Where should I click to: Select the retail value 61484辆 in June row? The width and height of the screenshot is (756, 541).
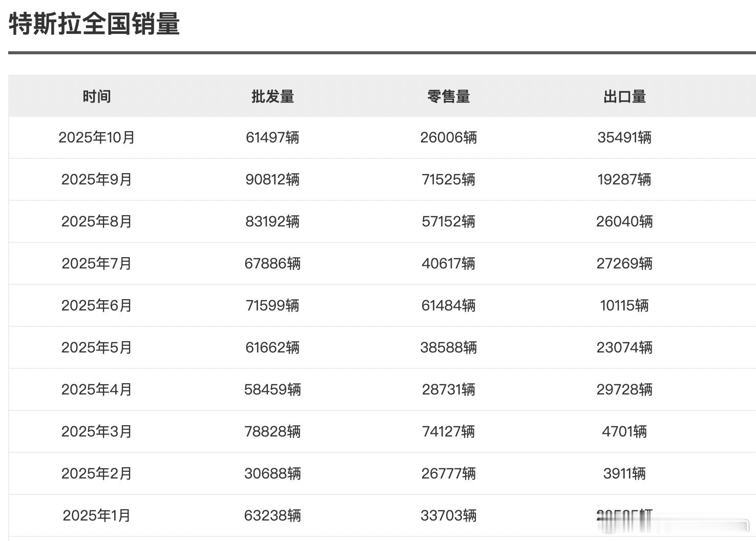[449, 305]
